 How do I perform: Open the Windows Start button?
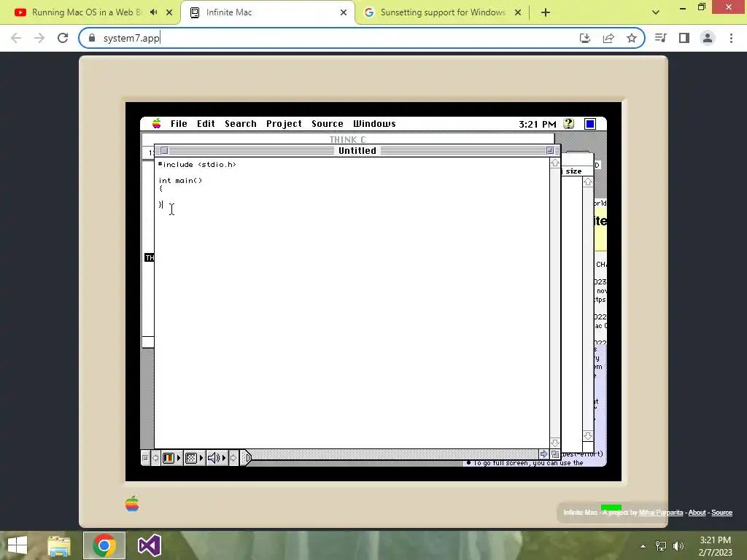(x=18, y=545)
